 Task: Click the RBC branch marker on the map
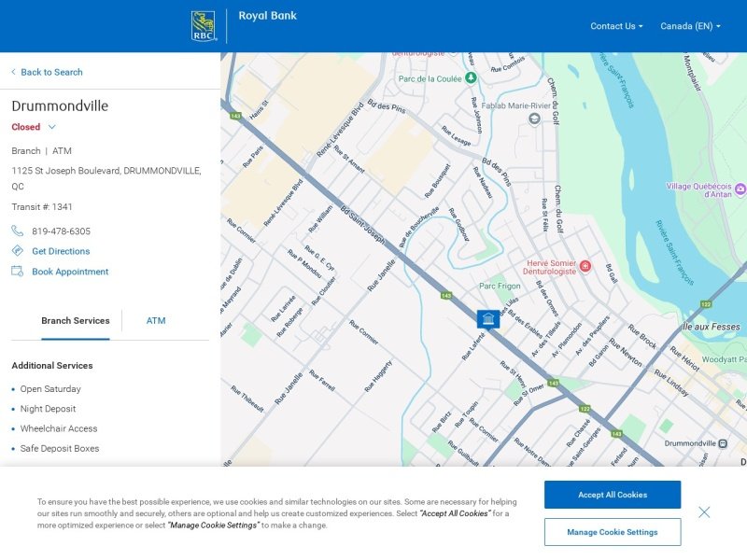point(488,319)
